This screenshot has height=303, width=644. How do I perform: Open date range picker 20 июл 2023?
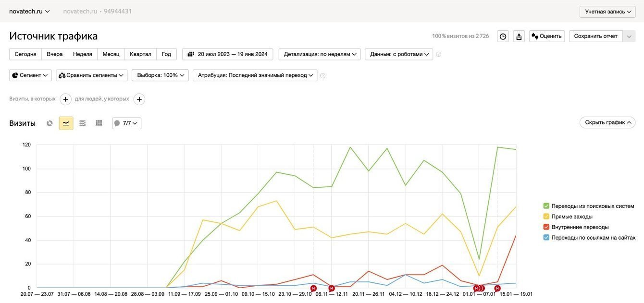tap(228, 54)
